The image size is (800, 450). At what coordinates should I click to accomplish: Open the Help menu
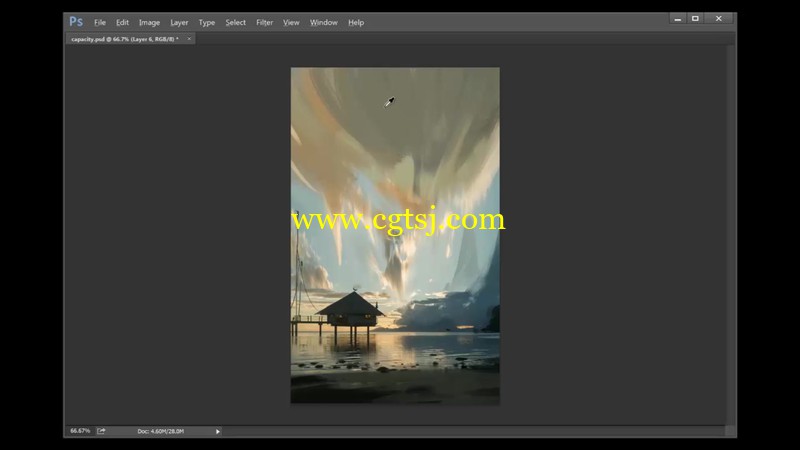356,22
